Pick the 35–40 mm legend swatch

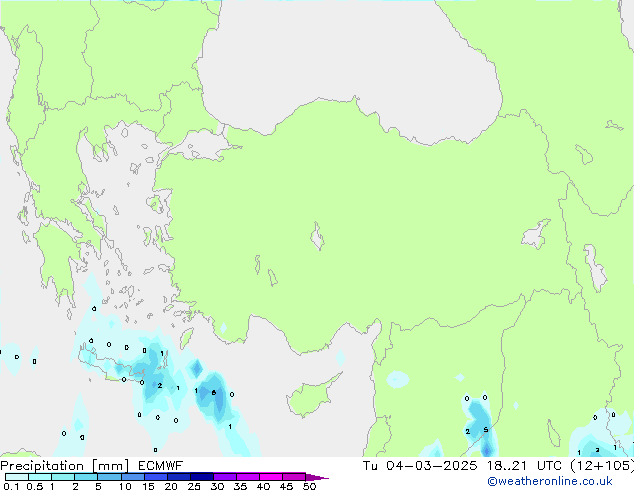248,477
